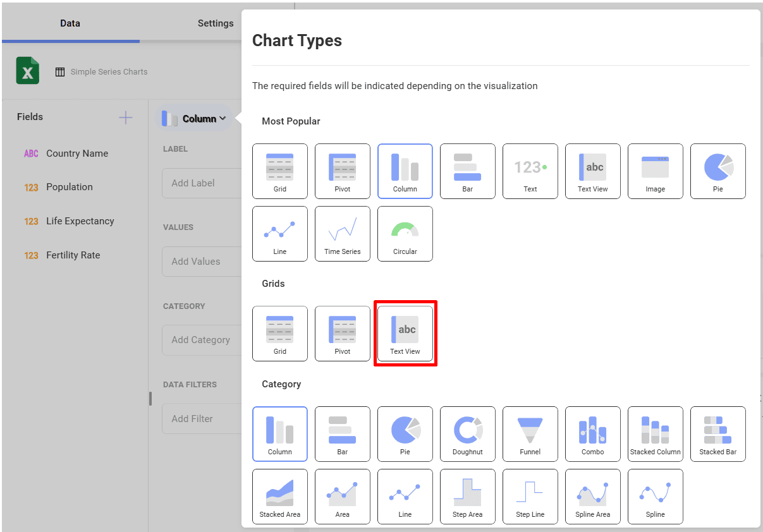This screenshot has height=532, width=763.
Task: Click the fields panel resize handle
Action: (150, 399)
